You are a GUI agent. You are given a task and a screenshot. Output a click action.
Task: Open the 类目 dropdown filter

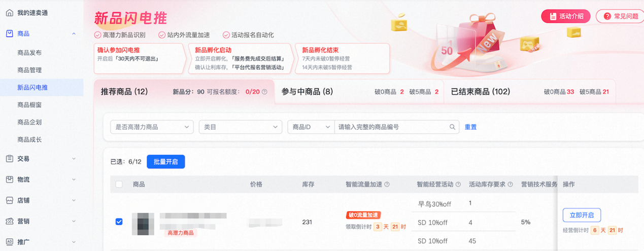pos(241,127)
